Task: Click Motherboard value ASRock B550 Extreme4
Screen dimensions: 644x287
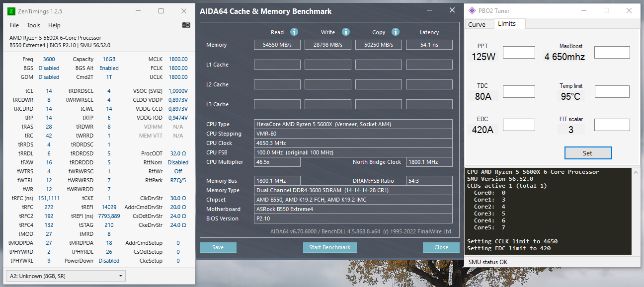Action: [x=353, y=209]
